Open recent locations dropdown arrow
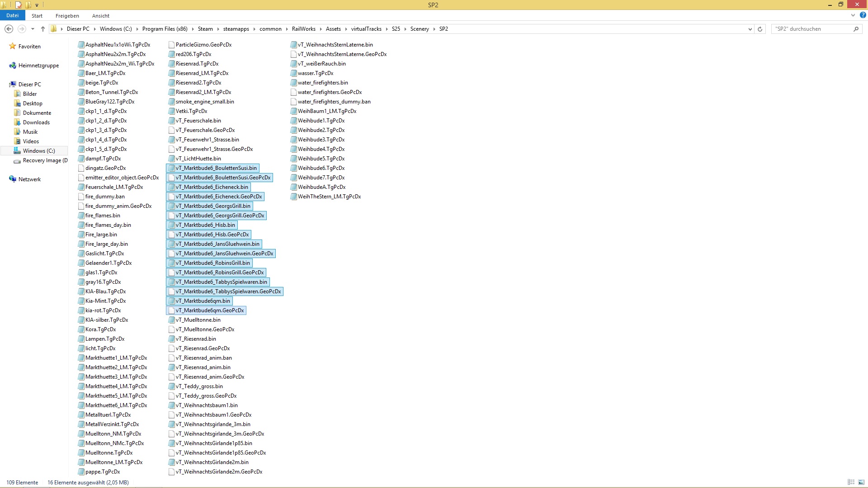Viewport: 868px width, 488px height. click(33, 29)
